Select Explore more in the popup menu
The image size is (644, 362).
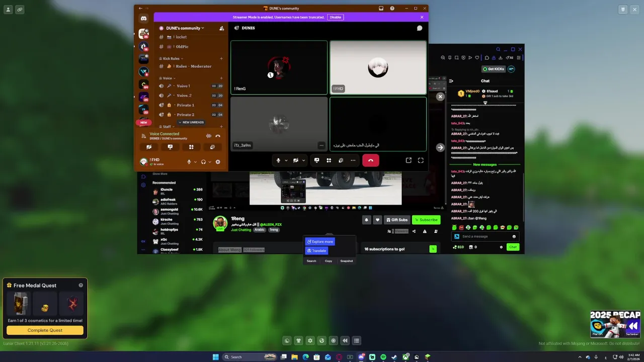tap(320, 241)
